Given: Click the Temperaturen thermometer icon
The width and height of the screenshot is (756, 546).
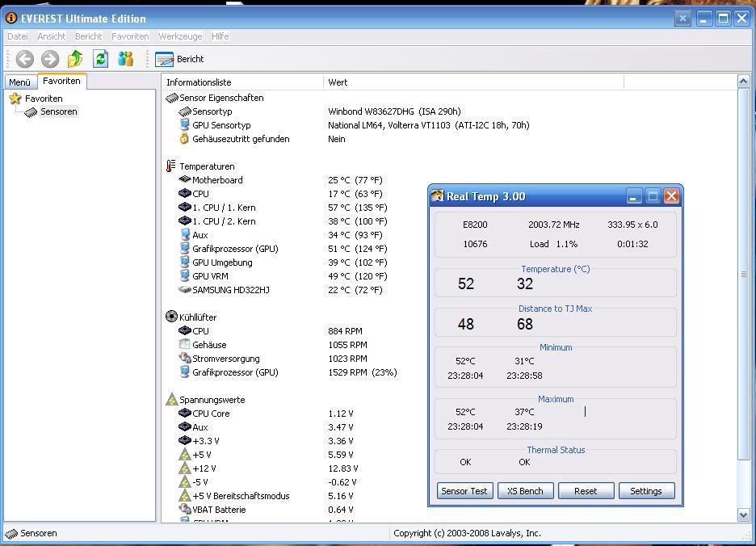Looking at the screenshot, I should (170, 166).
